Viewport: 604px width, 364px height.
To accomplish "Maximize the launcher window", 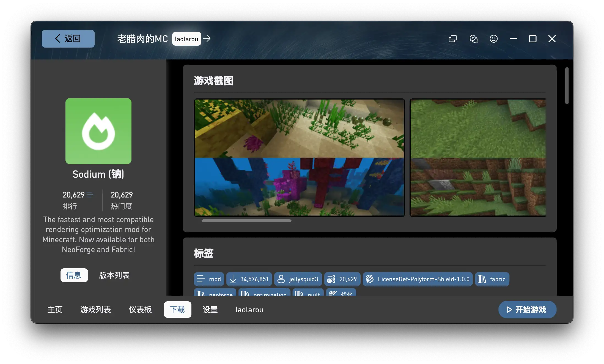I will click(x=533, y=39).
